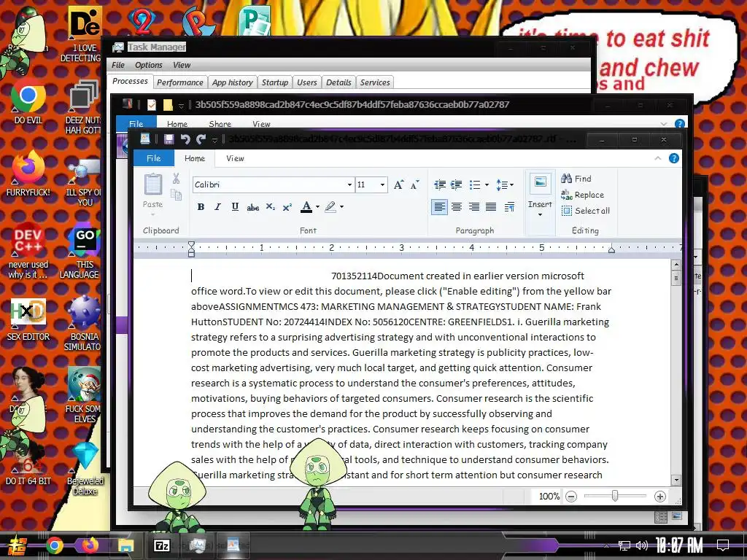This screenshot has width=747, height=560.
Task: Open the HxD SEX EDITOR desktop icon
Action: (x=28, y=319)
